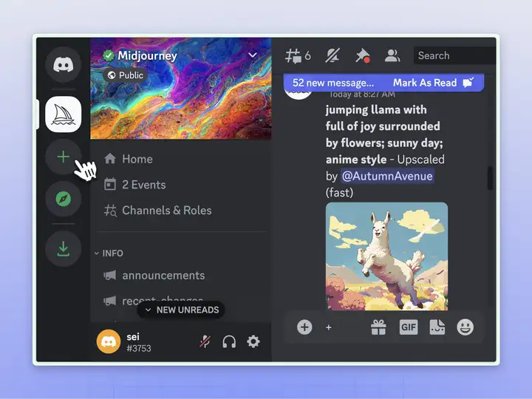Open the sticker picker icon
532x399 pixels.
[437, 327]
